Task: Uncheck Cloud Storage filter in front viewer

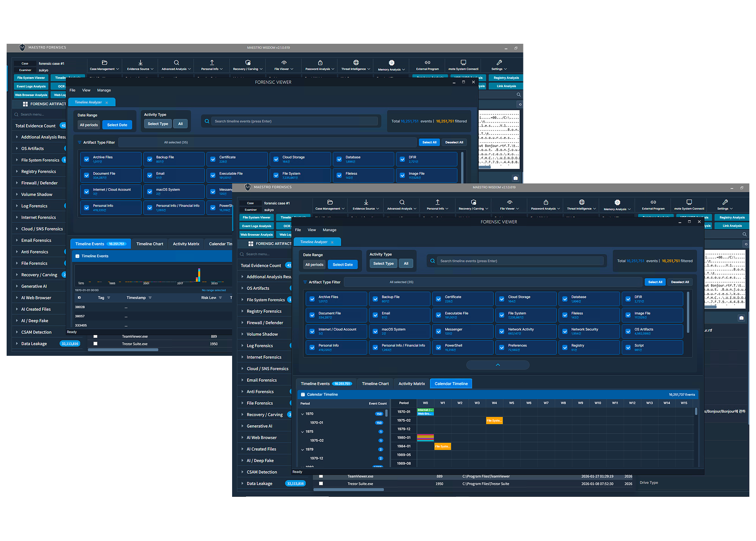Action: click(x=502, y=299)
